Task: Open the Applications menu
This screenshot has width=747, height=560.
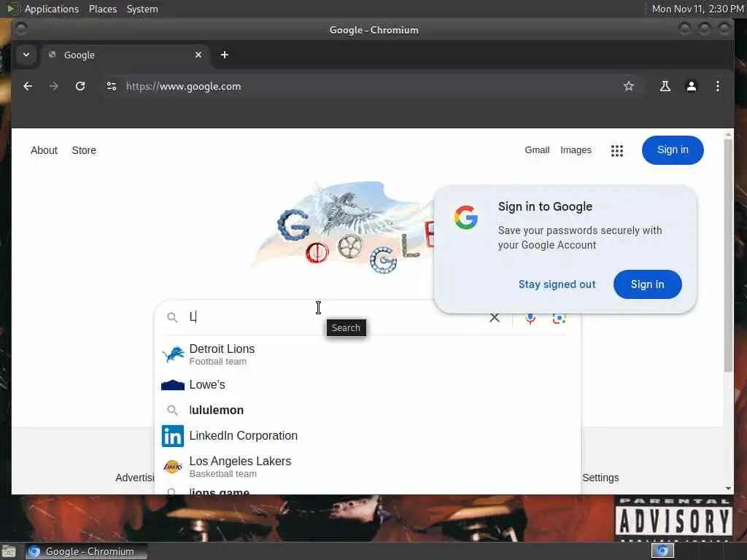Action: coord(52,9)
